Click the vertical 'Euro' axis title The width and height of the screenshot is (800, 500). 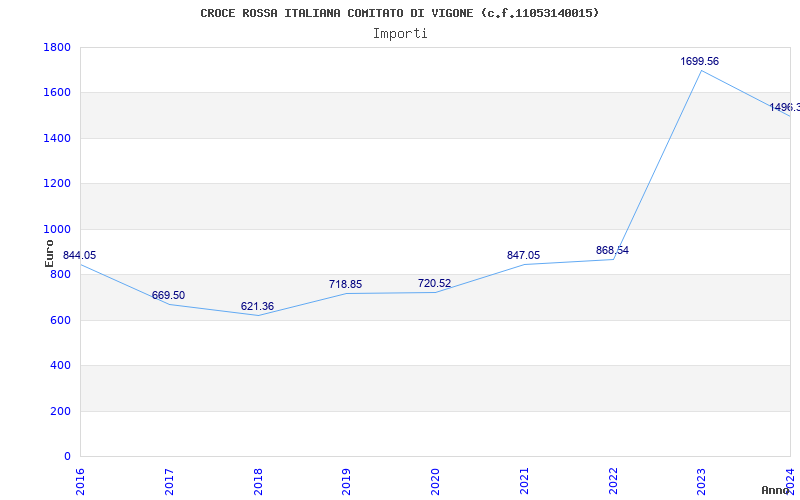pos(49,253)
